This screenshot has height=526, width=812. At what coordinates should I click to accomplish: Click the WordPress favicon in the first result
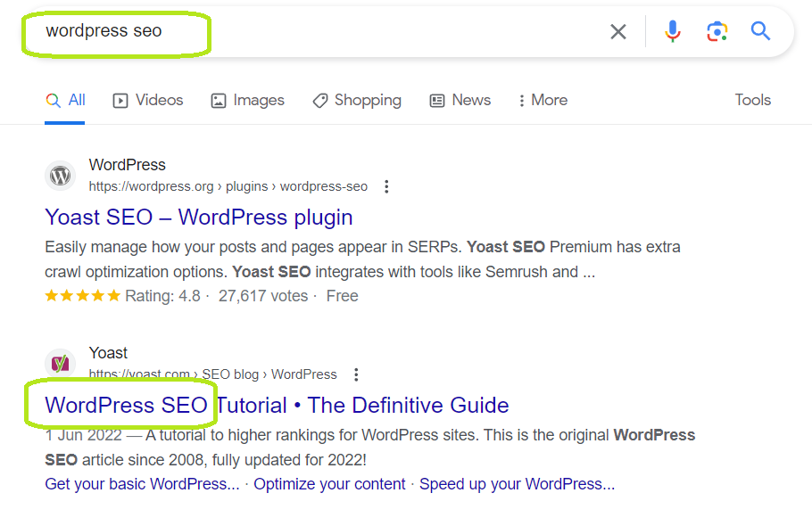click(60, 176)
